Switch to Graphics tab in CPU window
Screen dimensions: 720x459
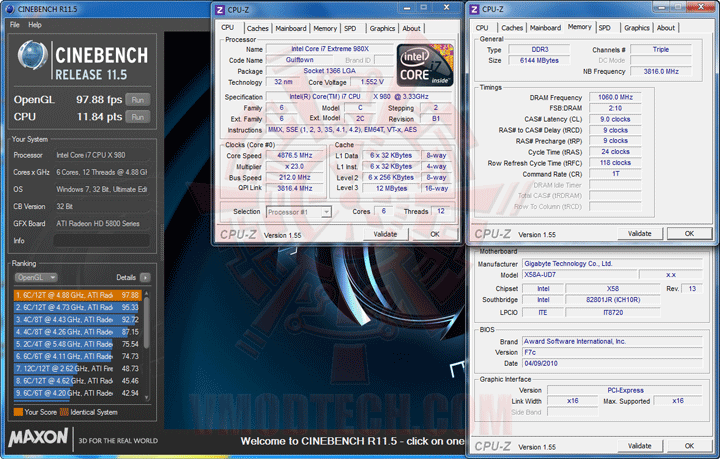pos(382,28)
